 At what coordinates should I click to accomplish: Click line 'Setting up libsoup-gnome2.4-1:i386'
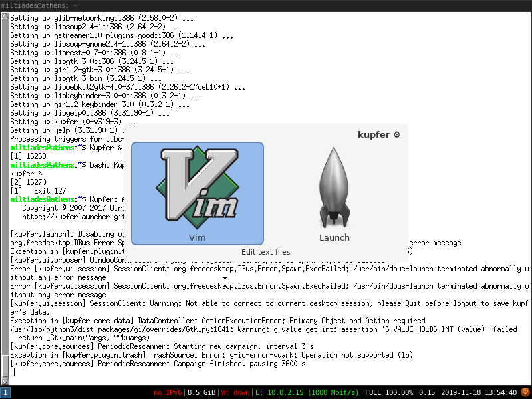[108, 44]
